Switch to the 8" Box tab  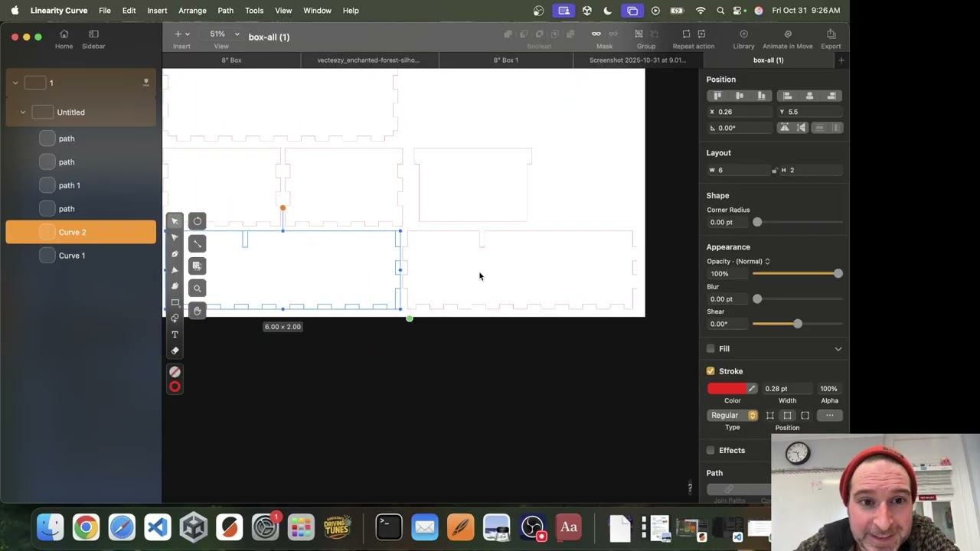click(x=231, y=60)
